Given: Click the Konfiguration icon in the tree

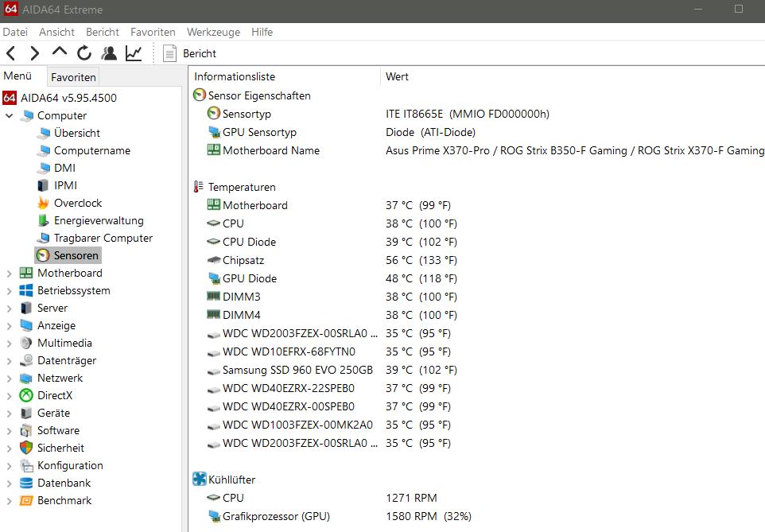Looking at the screenshot, I should 26,466.
